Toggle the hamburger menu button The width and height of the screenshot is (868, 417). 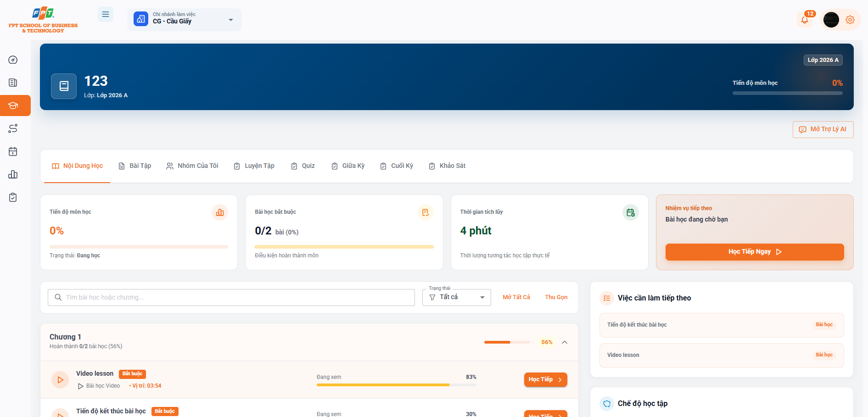click(x=106, y=14)
